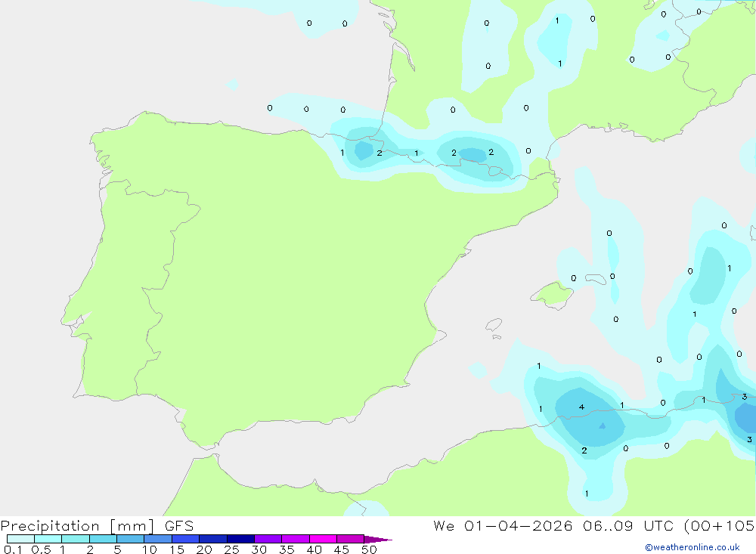This screenshot has height=554, width=756.
Task: Click the '30' legend scale label
Action: (x=259, y=549)
